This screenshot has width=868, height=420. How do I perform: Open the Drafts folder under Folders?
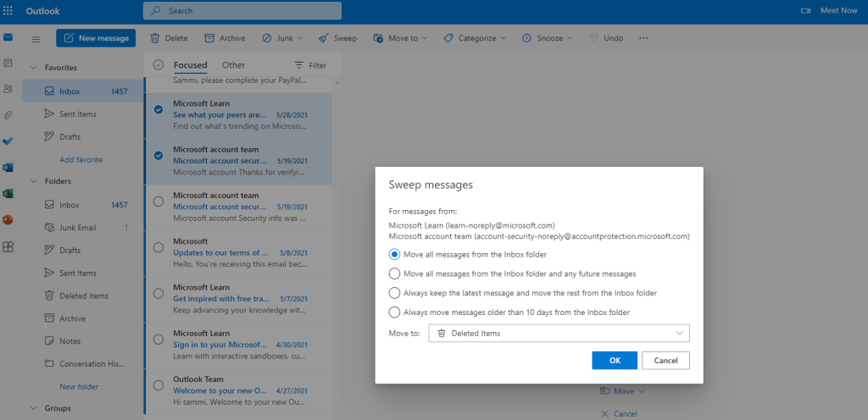click(x=82, y=251)
